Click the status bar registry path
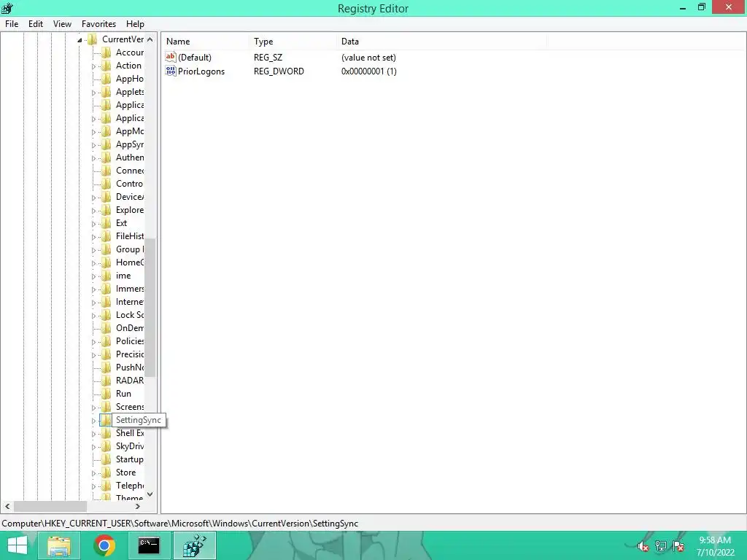 (x=180, y=524)
